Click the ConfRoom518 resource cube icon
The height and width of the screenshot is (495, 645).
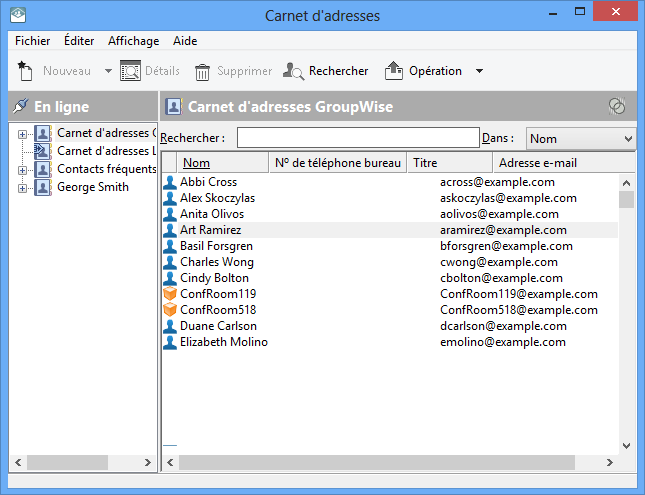coord(170,310)
